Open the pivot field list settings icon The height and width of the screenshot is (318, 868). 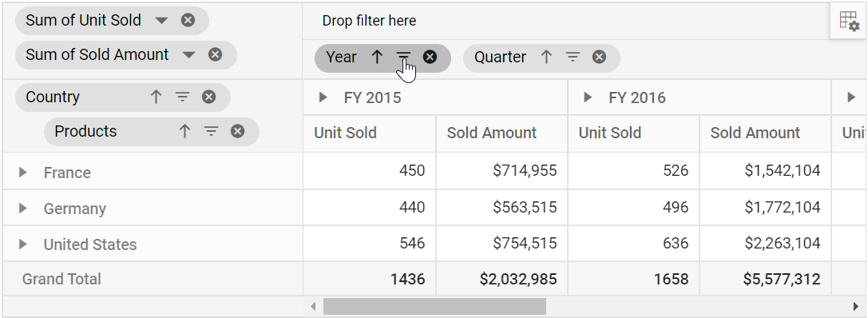849,21
